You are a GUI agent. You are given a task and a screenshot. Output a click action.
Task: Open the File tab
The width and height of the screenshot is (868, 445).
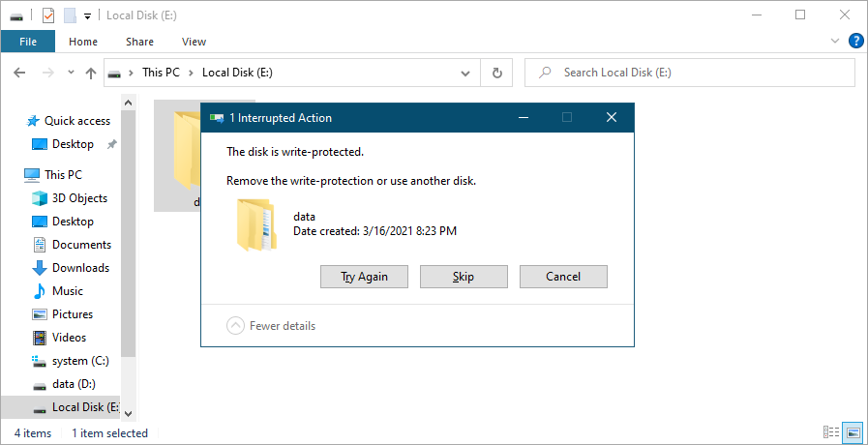tap(28, 42)
